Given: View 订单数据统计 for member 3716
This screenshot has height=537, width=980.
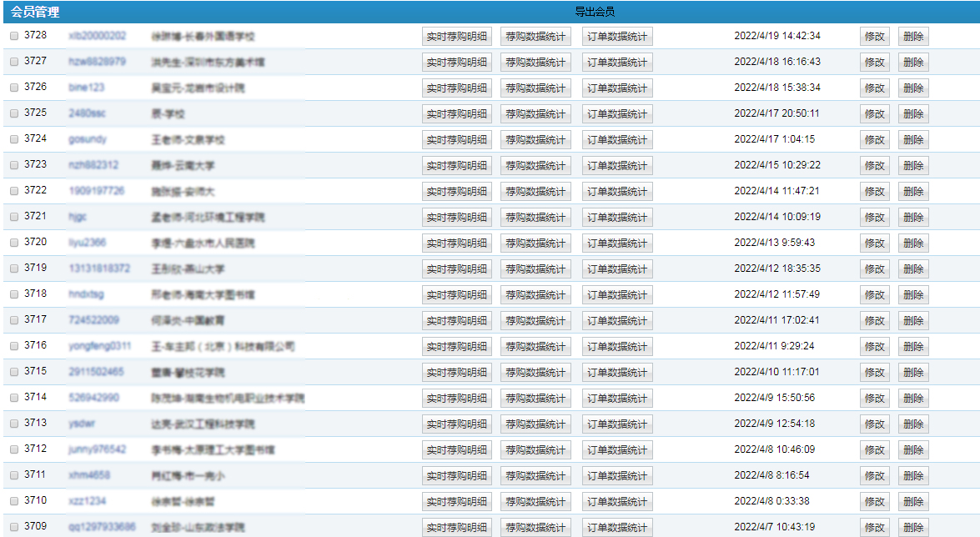Looking at the screenshot, I should pos(616,347).
